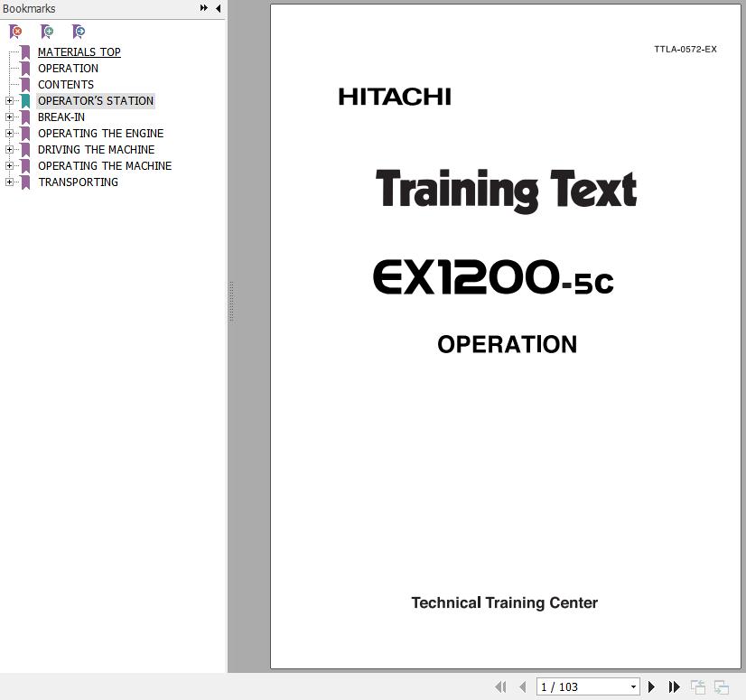Image resolution: width=746 pixels, height=700 pixels.
Task: Open the TRANSPORTING bookmark
Action: [x=78, y=182]
